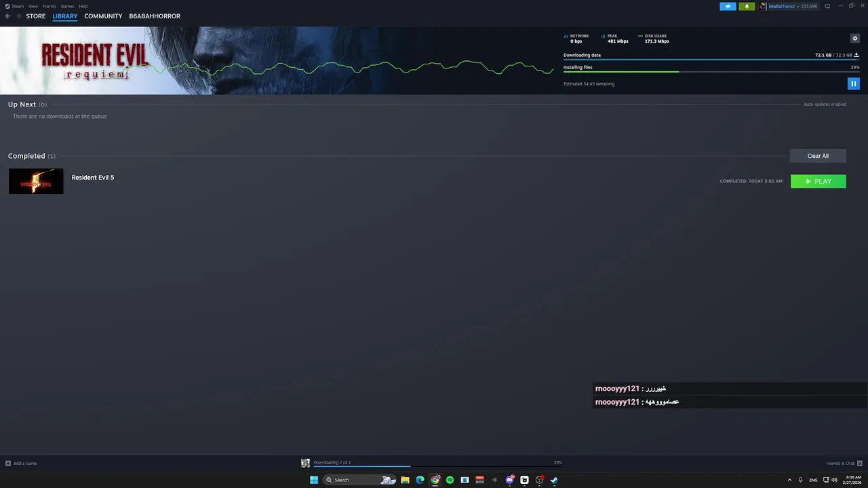Open the Help menu
The height and width of the screenshot is (488, 868).
click(x=83, y=6)
